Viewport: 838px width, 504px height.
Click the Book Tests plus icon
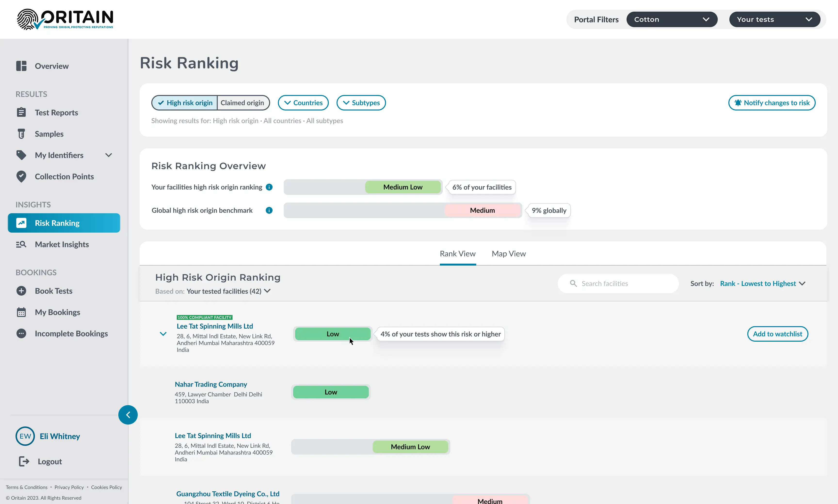(21, 291)
